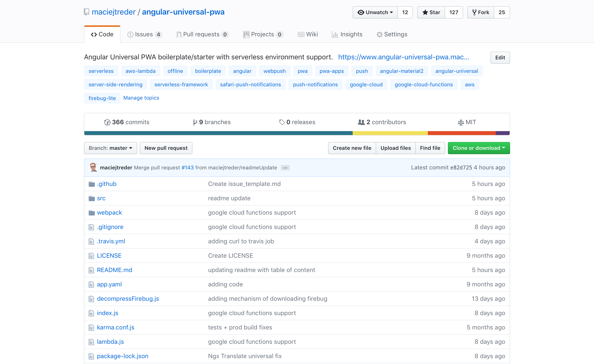Click the webpack folder icon

tap(92, 213)
